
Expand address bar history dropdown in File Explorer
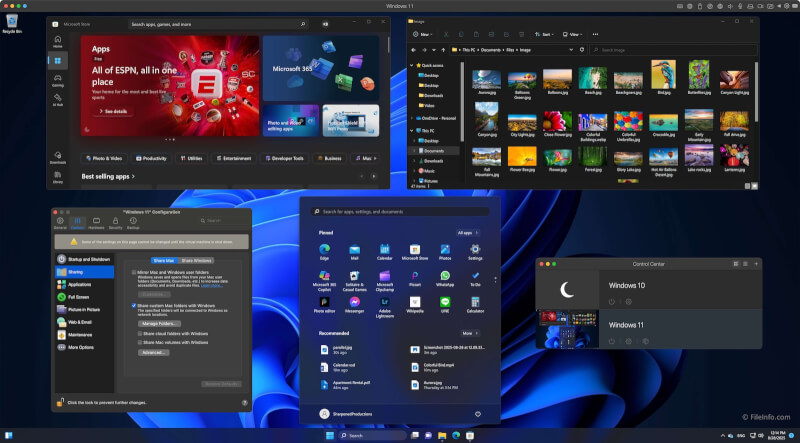(571, 50)
